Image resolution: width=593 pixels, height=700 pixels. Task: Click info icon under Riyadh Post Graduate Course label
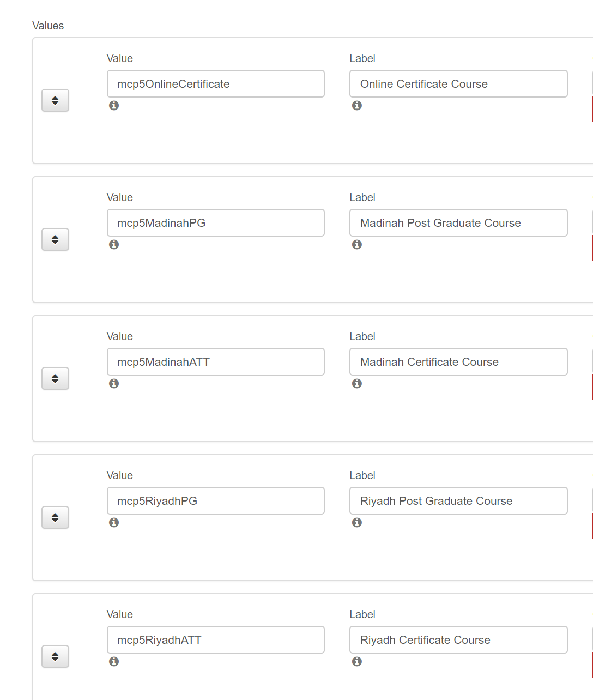tap(357, 522)
